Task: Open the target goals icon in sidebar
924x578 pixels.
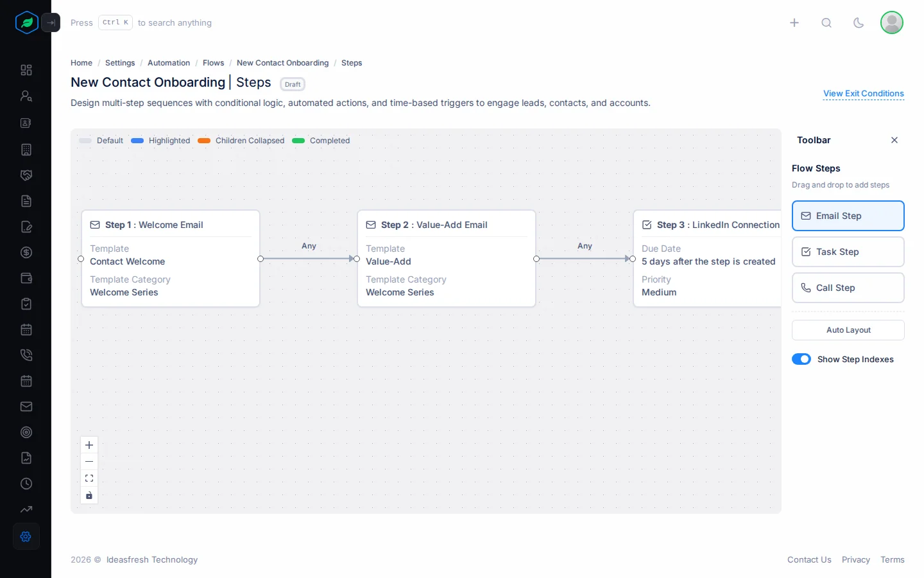Action: (26, 432)
